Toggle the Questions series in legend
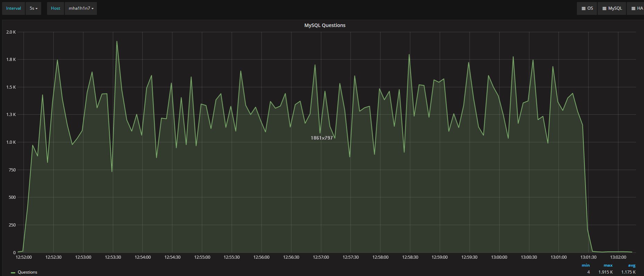Screen dimensions: 644x276 [27, 272]
